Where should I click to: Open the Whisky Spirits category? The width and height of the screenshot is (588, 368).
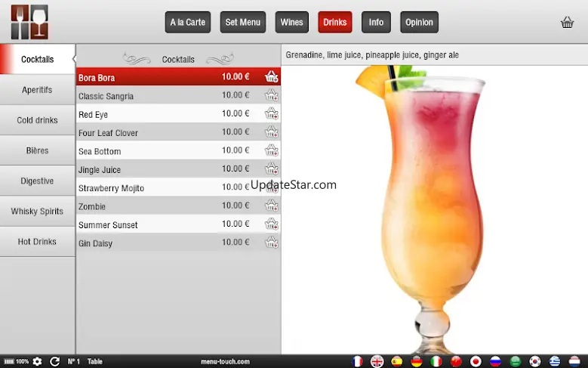(x=37, y=212)
